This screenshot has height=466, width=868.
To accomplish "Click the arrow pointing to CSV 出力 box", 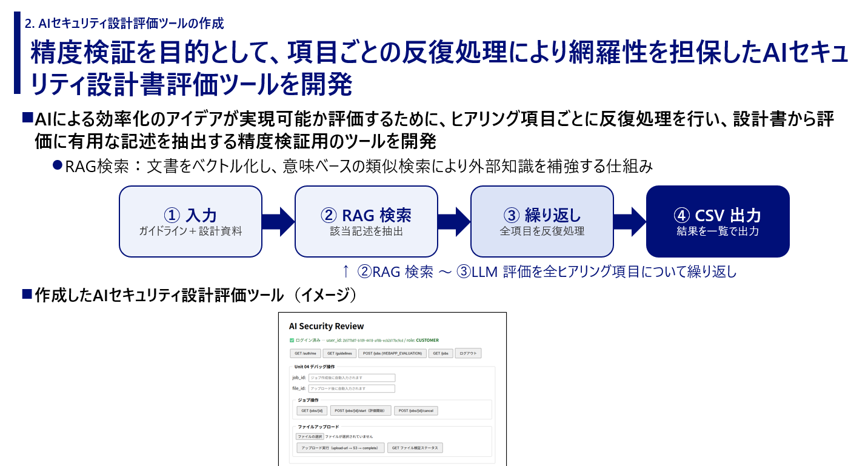I will tap(630, 222).
